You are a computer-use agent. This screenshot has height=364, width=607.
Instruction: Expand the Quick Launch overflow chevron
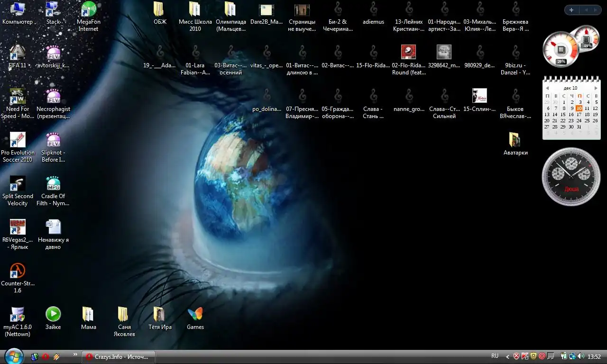coord(75,355)
